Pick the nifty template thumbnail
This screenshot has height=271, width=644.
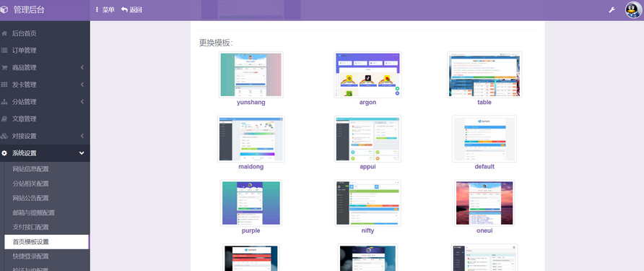pyautogui.click(x=367, y=203)
